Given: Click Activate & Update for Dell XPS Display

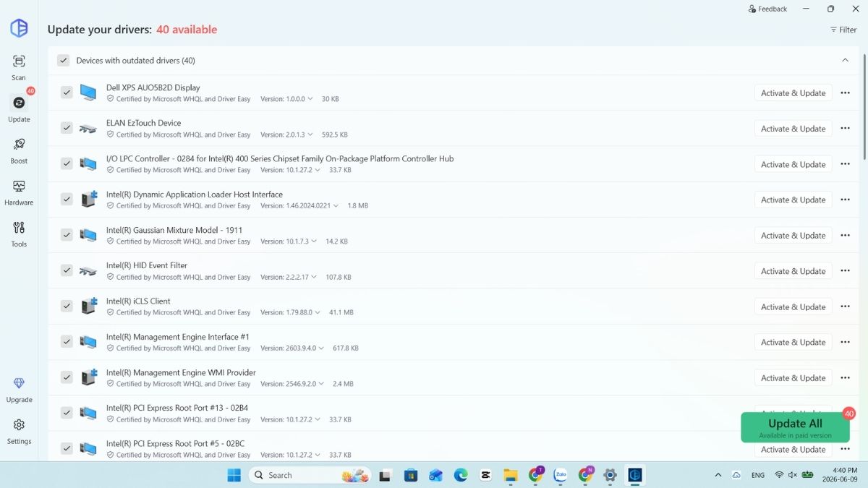Looking at the screenshot, I should pos(793,93).
